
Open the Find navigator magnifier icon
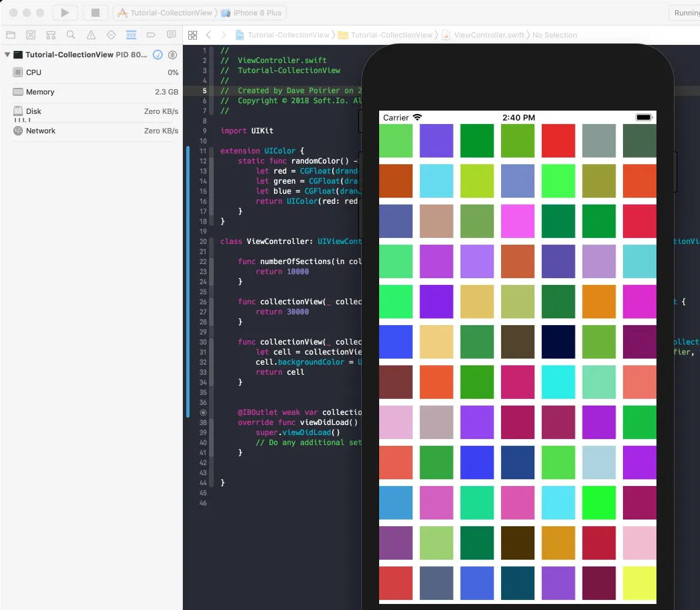[71, 35]
